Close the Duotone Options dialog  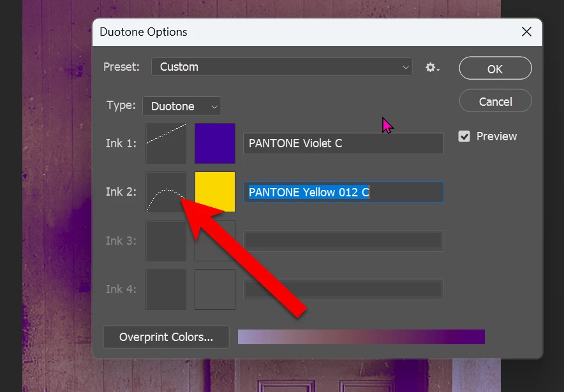[x=526, y=32]
